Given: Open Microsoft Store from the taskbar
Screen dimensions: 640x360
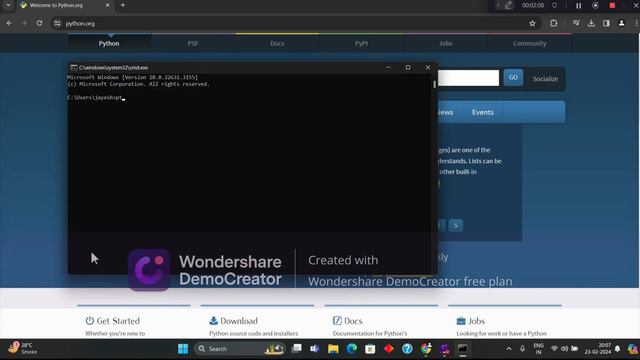Looking at the screenshot, I should pos(370,349).
